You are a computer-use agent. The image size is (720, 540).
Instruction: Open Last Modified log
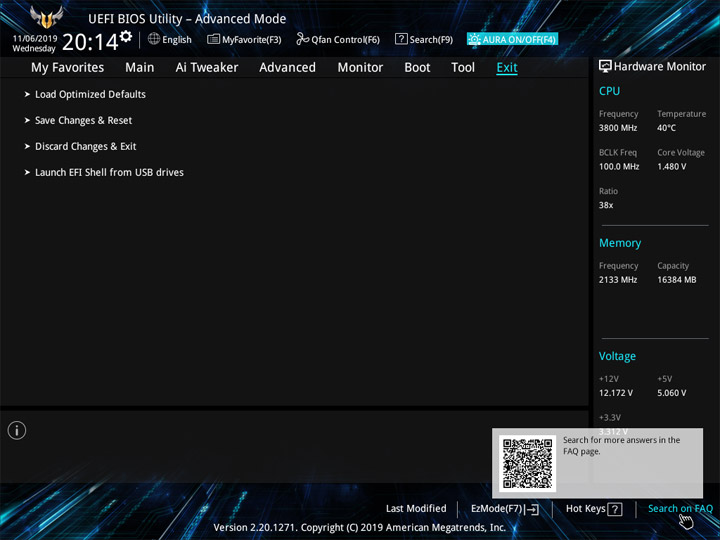tap(416, 509)
